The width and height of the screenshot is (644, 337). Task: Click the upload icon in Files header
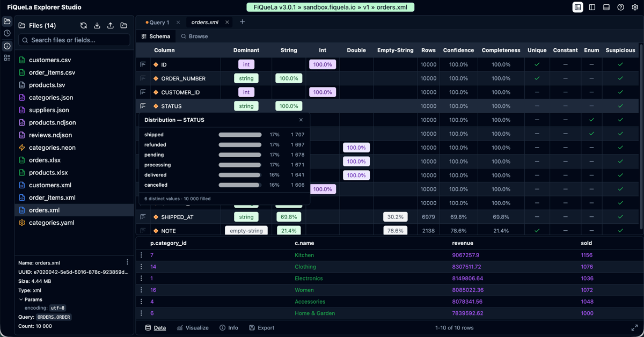pyautogui.click(x=111, y=25)
